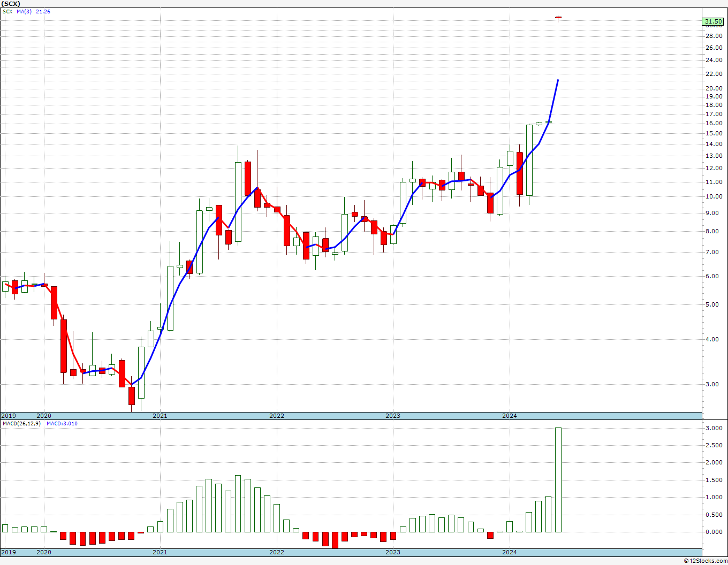Select 2020 on the price chart time axis
The width and height of the screenshot is (728, 565).
[43, 416]
